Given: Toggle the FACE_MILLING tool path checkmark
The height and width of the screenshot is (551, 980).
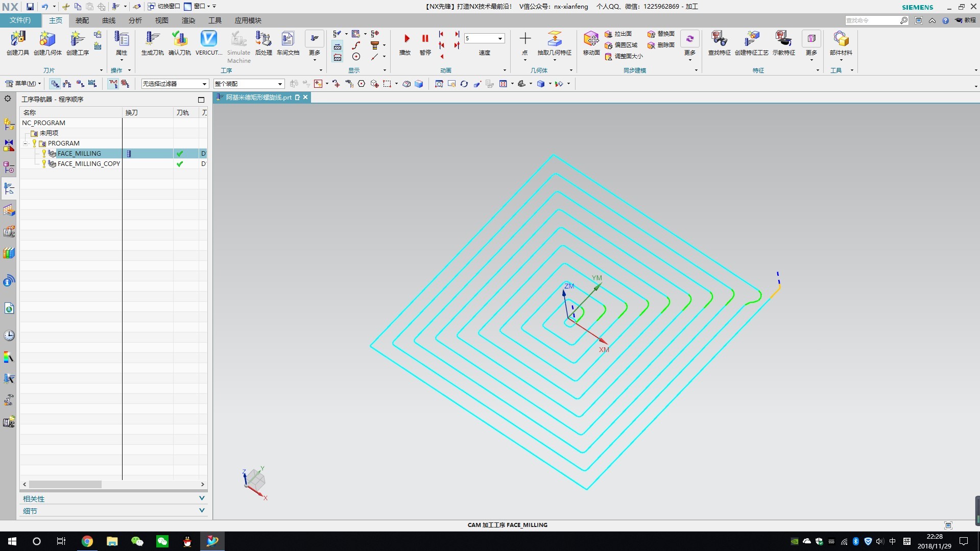Looking at the screenshot, I should 180,153.
